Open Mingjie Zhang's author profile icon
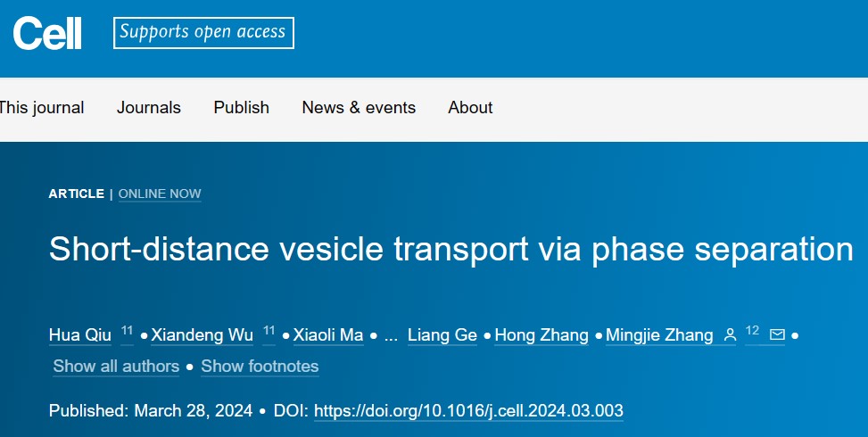 [730, 334]
